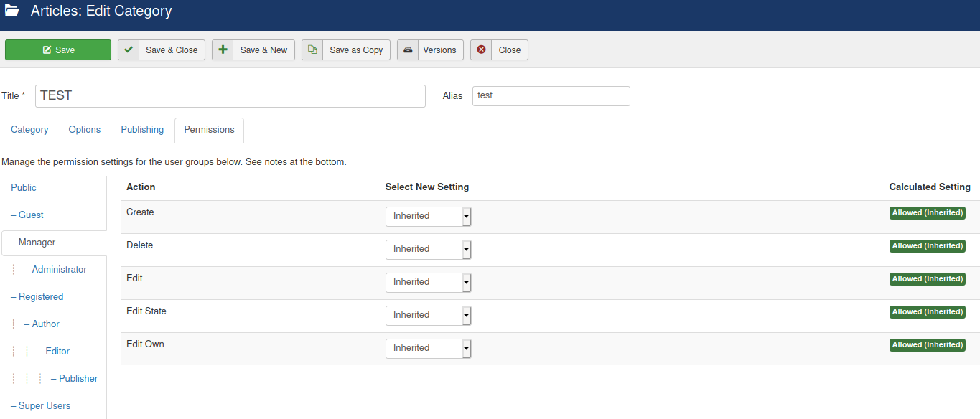Click the plus icon on Save & New
Screen dimensions: 980x419
(x=223, y=50)
